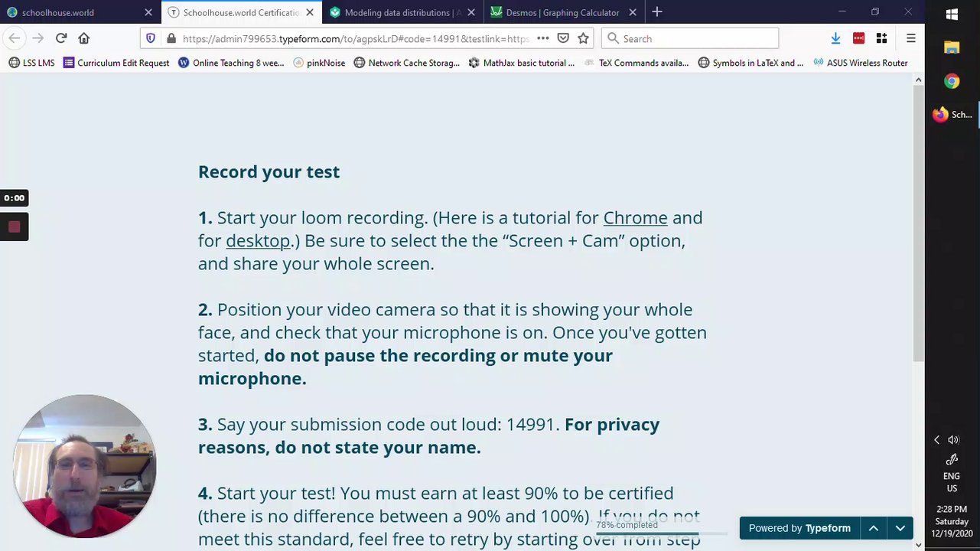Switch the ENG US input language

pos(952,482)
